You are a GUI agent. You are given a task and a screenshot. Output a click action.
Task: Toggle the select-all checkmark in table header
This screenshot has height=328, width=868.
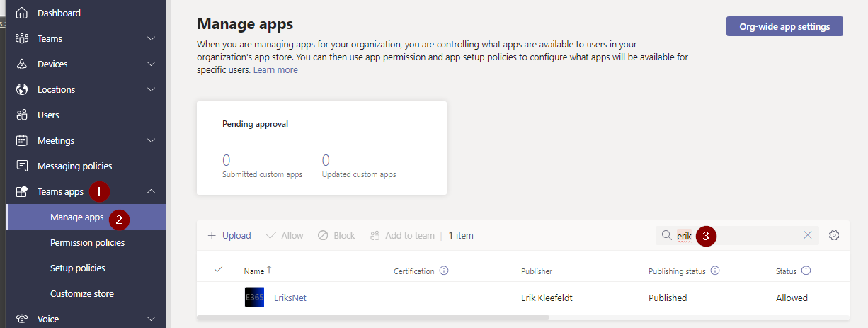(218, 270)
